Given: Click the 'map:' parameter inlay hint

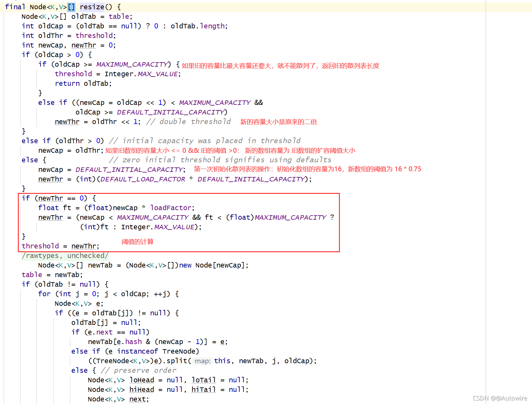Looking at the screenshot, I should [203, 361].
